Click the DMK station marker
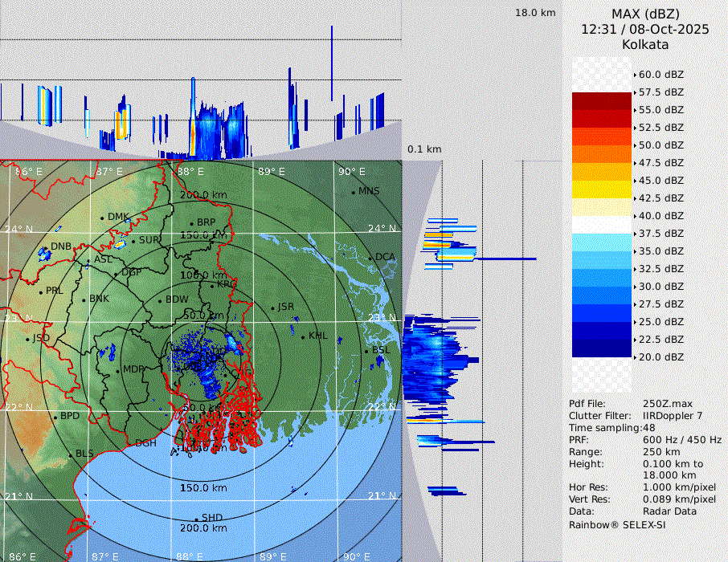This screenshot has height=562, width=728. click(x=102, y=218)
